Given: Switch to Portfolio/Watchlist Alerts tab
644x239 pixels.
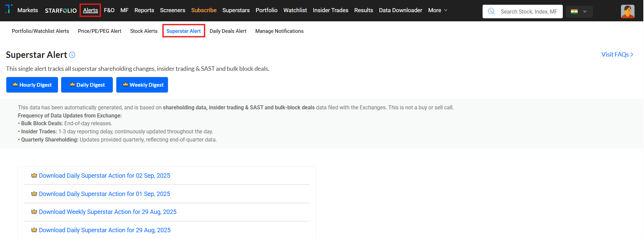Looking at the screenshot, I should [41, 31].
